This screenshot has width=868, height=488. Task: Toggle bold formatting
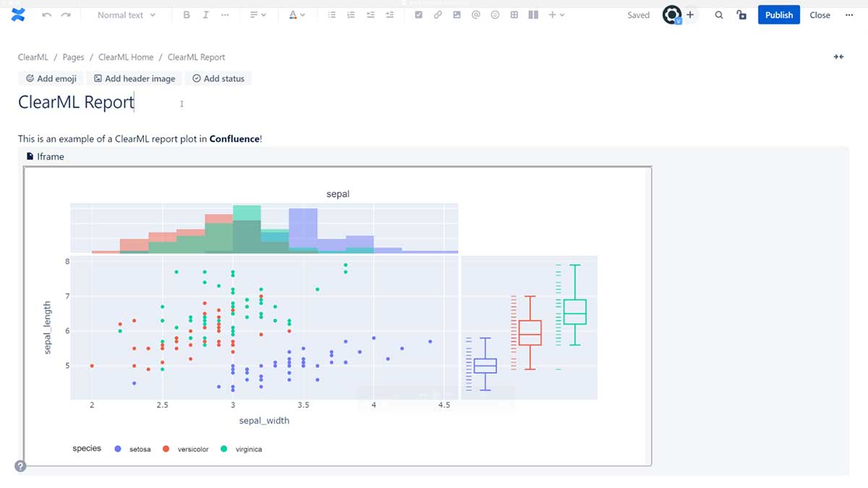[x=187, y=14]
